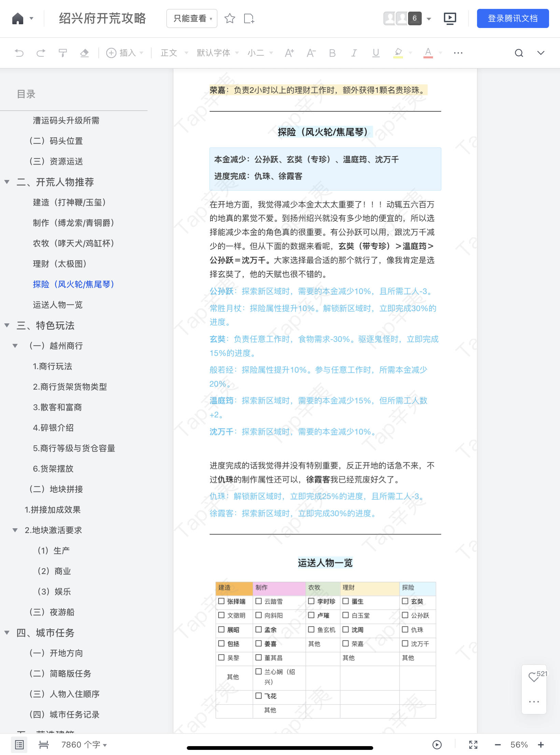The width and height of the screenshot is (560, 755).
Task: Open search in document
Action: pos(519,53)
